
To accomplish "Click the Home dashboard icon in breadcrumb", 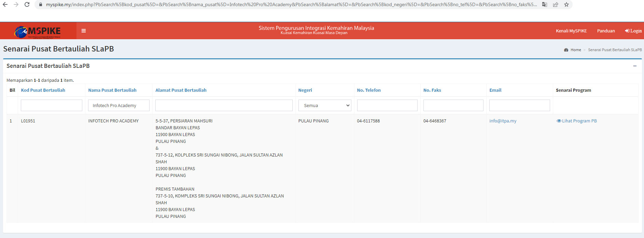I will pyautogui.click(x=566, y=50).
